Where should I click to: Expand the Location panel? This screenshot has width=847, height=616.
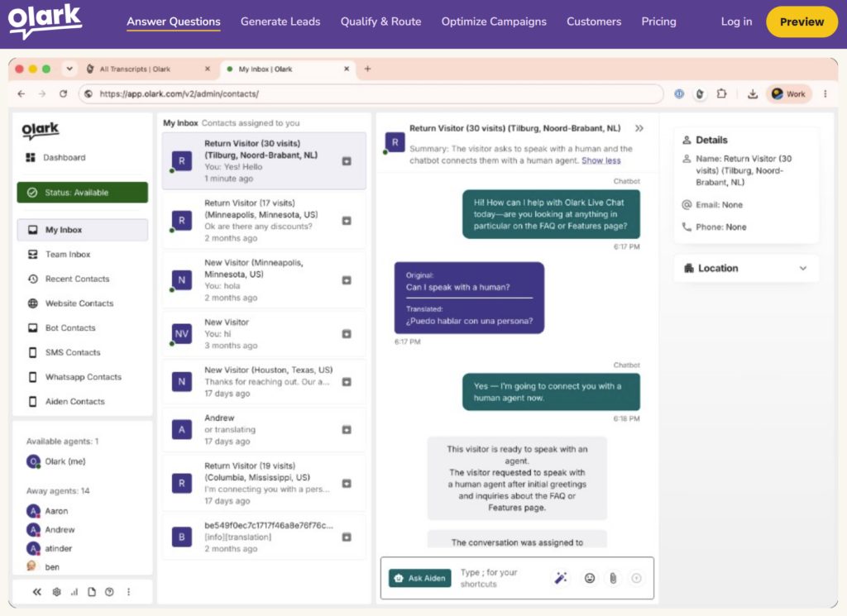tap(745, 269)
